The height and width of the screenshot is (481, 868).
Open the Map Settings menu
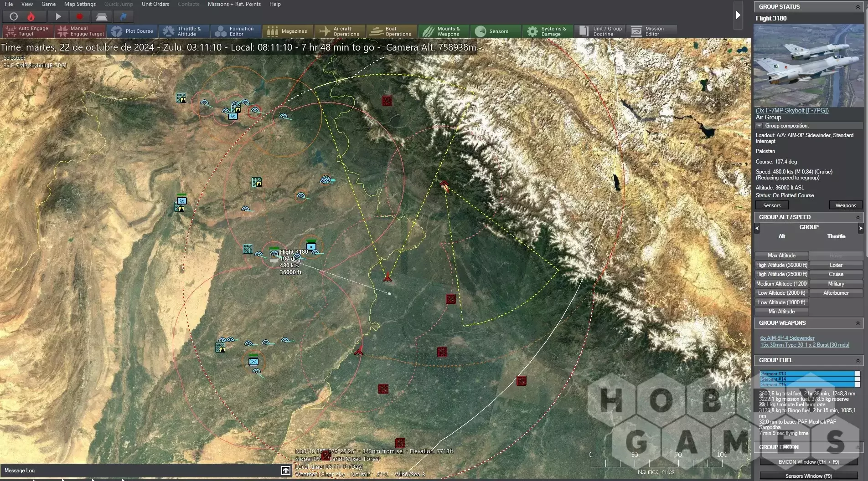[80, 4]
